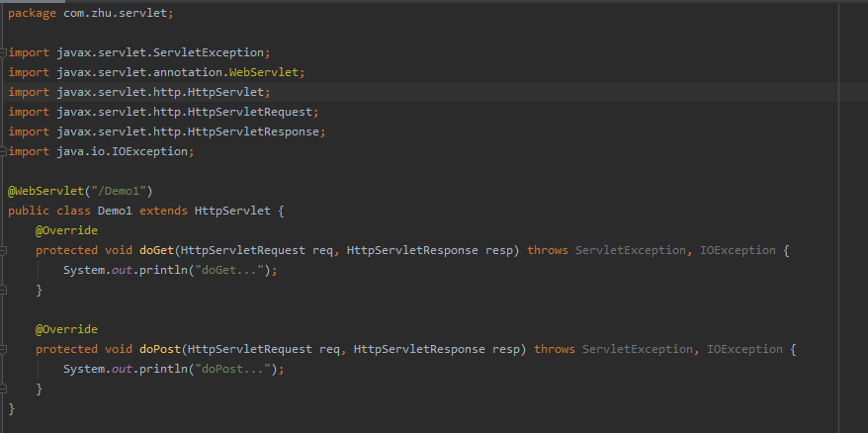This screenshot has height=433, width=868.
Task: Click the 'doGet' method name
Action: (x=156, y=250)
